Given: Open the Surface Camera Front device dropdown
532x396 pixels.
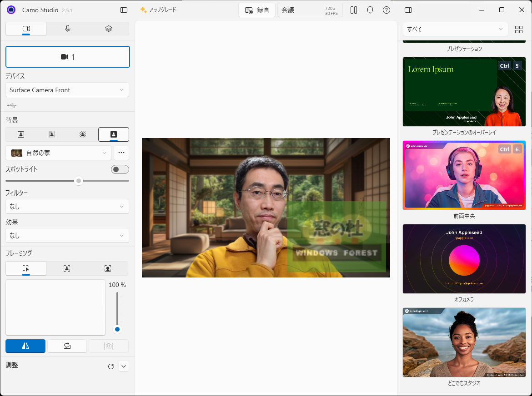Looking at the screenshot, I should 67,90.
